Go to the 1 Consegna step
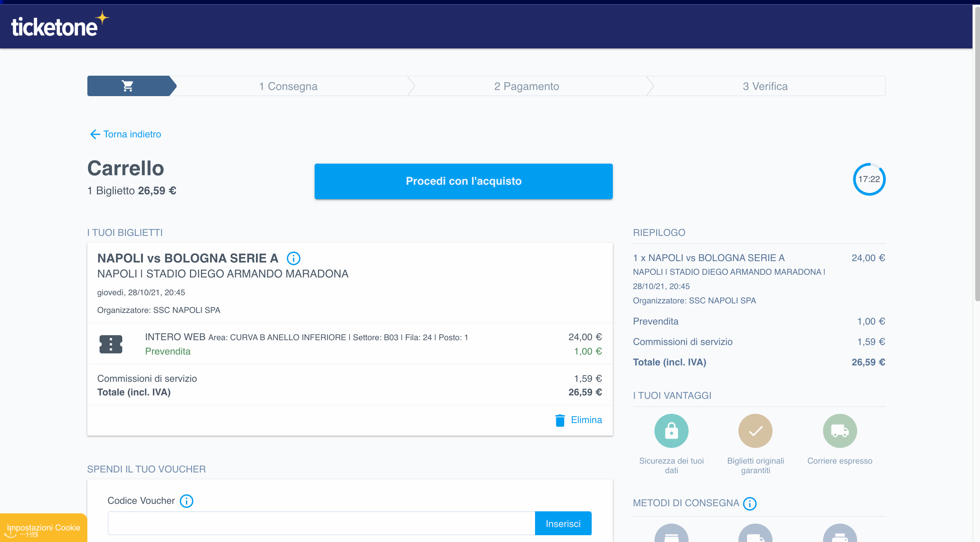Screen dimensions: 980x542 coord(288,86)
